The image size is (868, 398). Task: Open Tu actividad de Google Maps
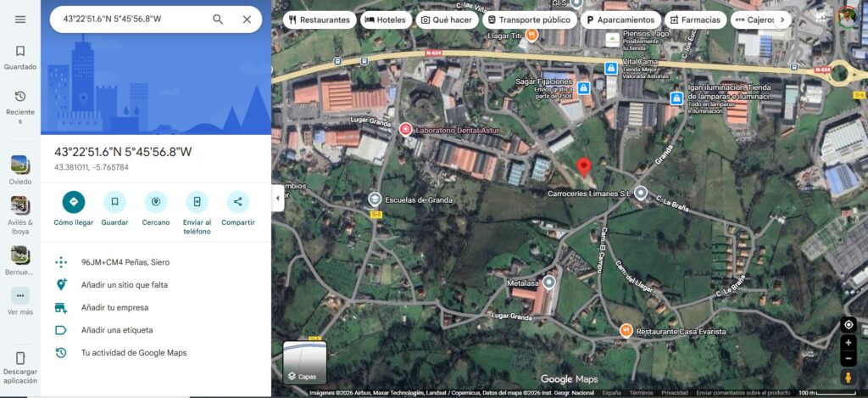point(133,352)
